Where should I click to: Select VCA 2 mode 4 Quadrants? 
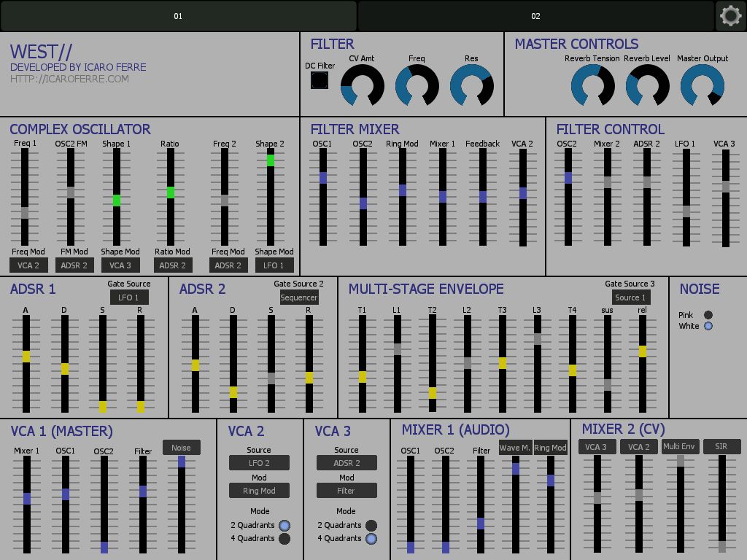click(285, 539)
